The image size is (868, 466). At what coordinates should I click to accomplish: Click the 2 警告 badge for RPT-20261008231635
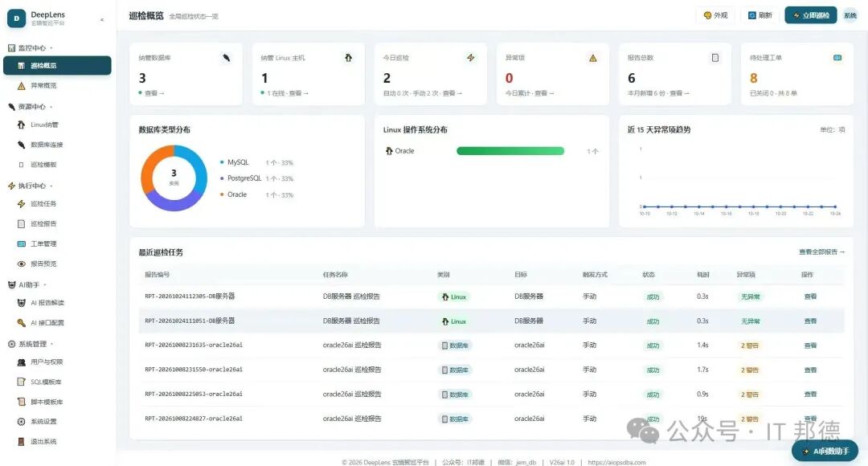point(750,345)
